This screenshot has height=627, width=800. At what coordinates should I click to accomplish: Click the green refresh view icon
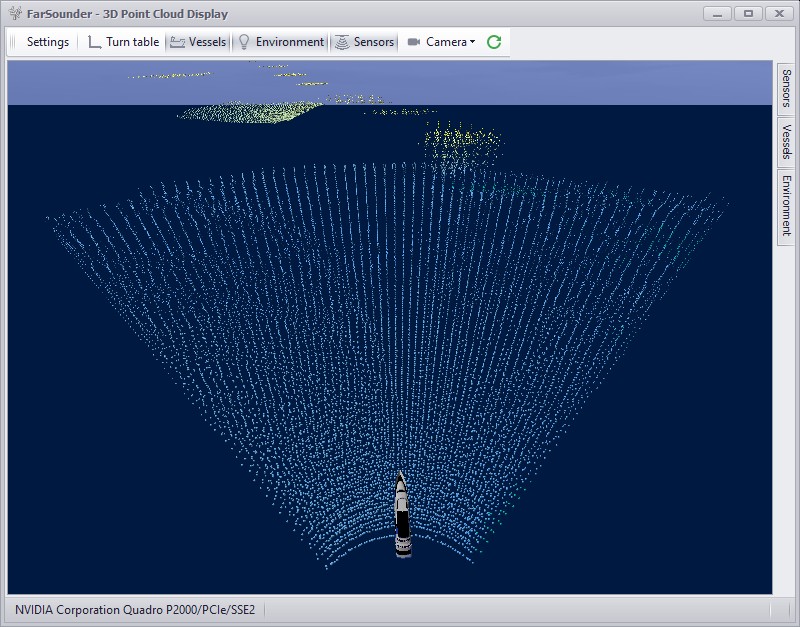coord(494,42)
